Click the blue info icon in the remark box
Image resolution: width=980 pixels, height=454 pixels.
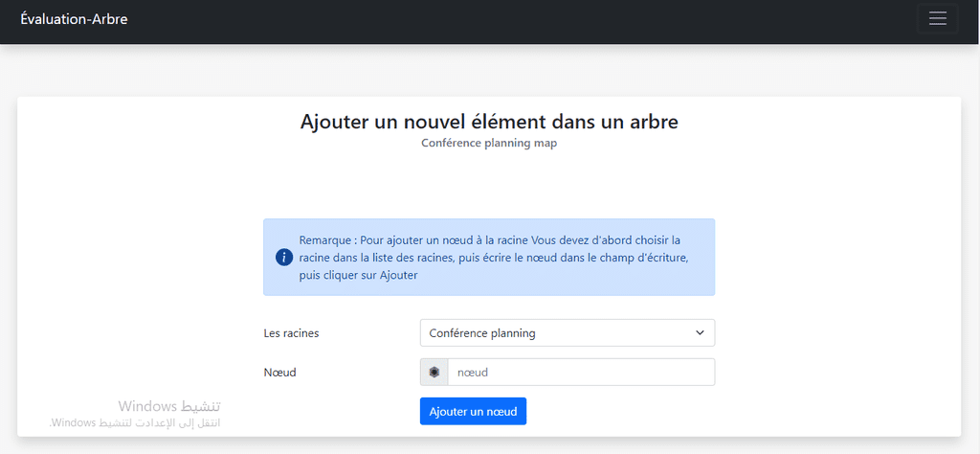click(283, 257)
